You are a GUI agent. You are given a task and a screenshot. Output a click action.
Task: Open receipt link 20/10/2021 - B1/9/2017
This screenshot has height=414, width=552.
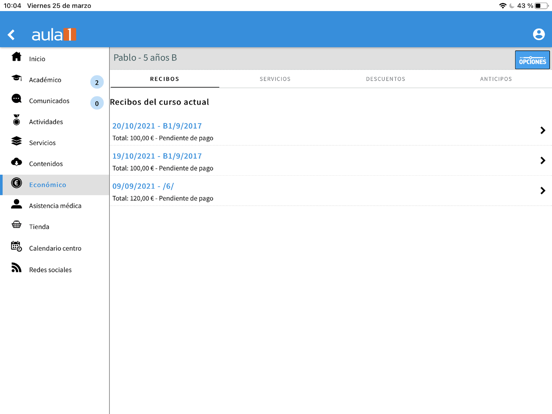[x=157, y=126]
